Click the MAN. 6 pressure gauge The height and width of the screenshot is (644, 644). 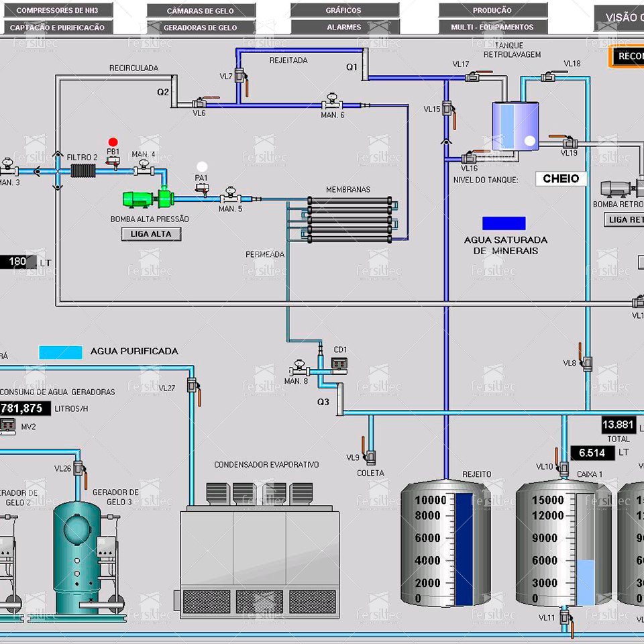tap(332, 102)
